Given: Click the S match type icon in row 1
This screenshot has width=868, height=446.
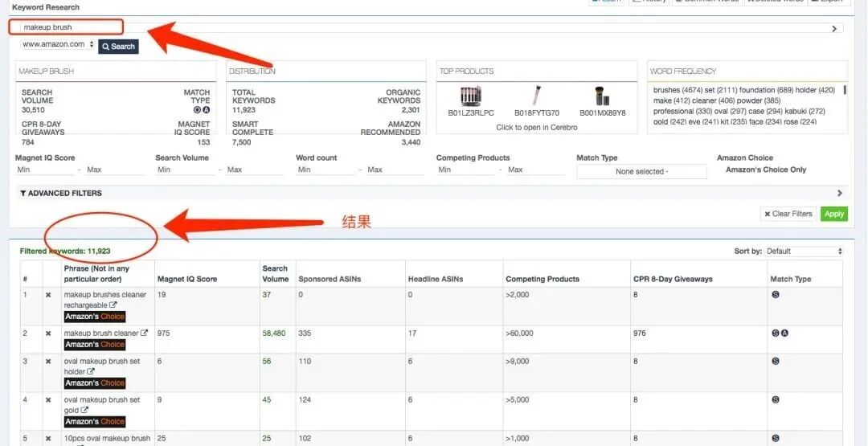Looking at the screenshot, I should pyautogui.click(x=776, y=295).
